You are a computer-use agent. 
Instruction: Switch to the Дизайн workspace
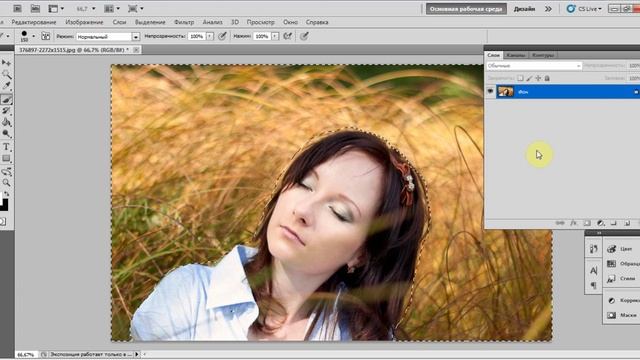tap(524, 9)
